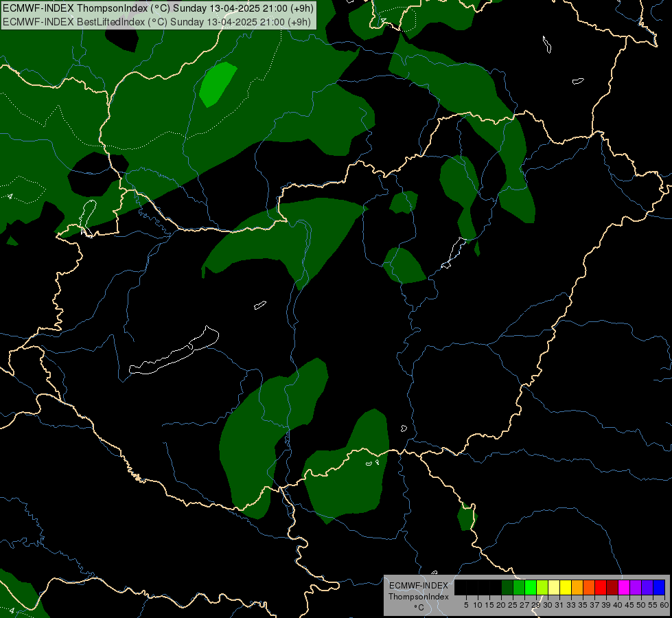Click the bright green maximum patch on map
The height and width of the screenshot is (618, 672).
click(217, 84)
